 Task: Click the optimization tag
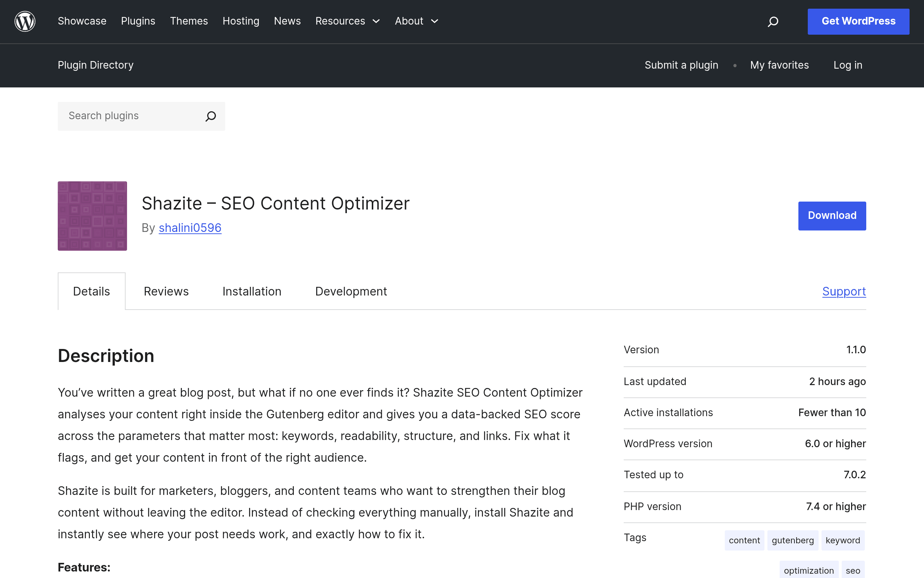(809, 570)
